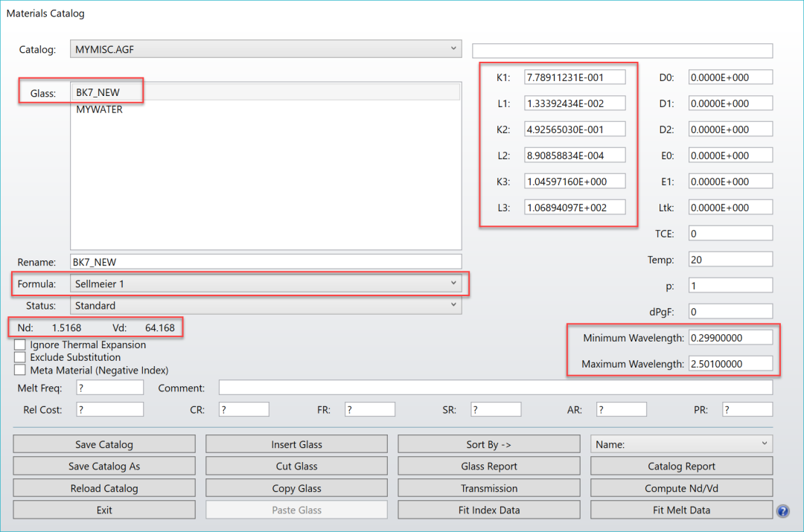The width and height of the screenshot is (804, 532).
Task: Click the Save Catalog button
Action: 104,444
